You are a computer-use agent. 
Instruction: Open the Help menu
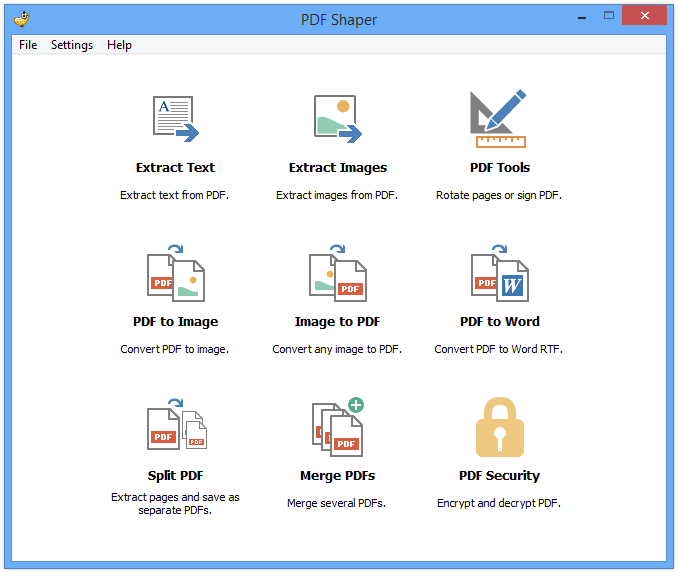coord(119,45)
